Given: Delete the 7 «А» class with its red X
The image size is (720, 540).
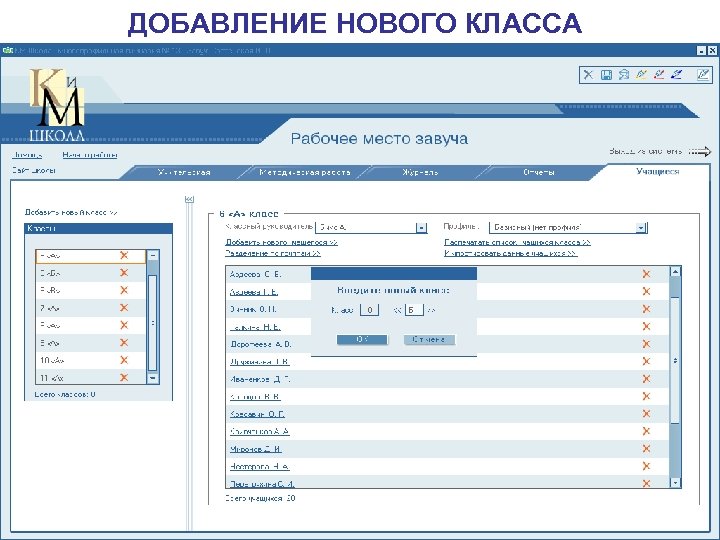Looking at the screenshot, I should (x=124, y=308).
